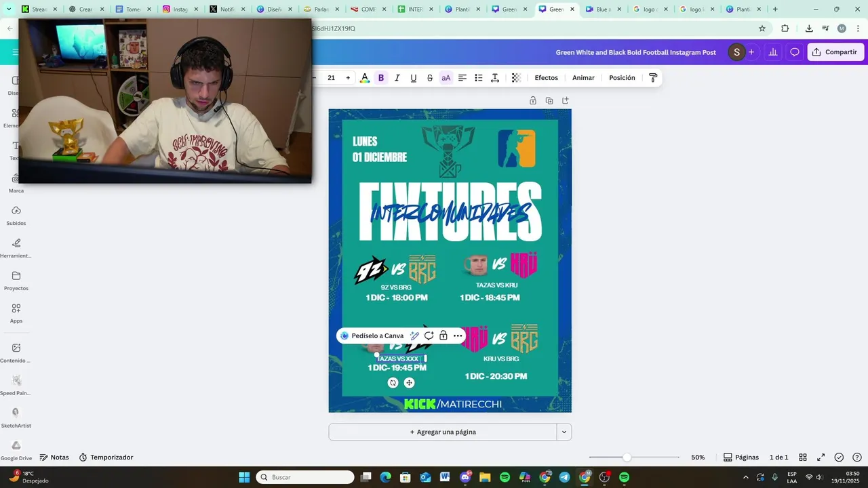Expand the add page dropdown arrow
The width and height of the screenshot is (868, 488).
click(x=564, y=432)
